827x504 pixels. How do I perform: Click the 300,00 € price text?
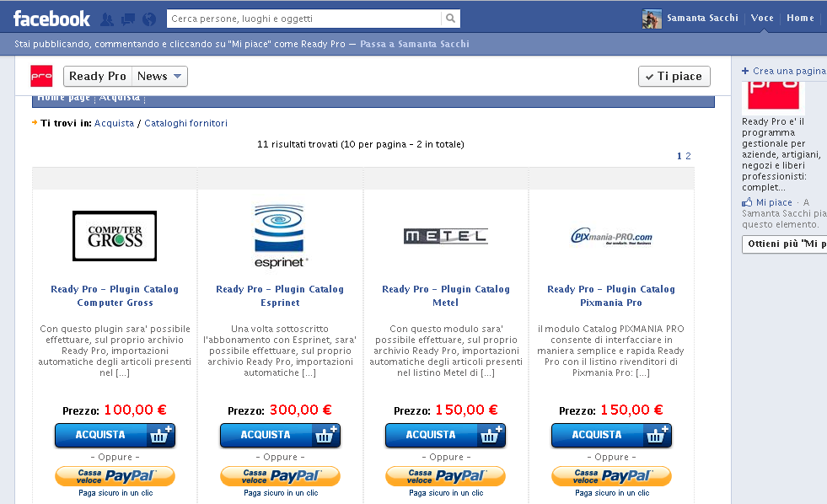tap(301, 410)
